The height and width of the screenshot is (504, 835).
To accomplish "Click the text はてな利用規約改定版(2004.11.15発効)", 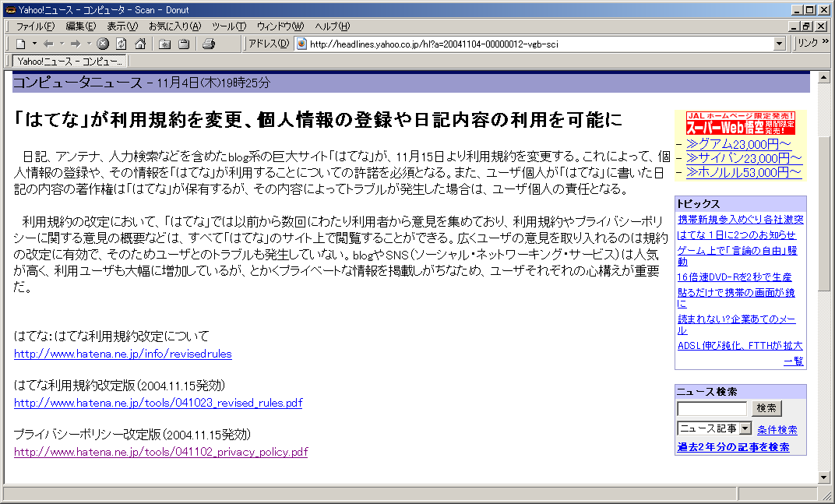I will point(120,385).
